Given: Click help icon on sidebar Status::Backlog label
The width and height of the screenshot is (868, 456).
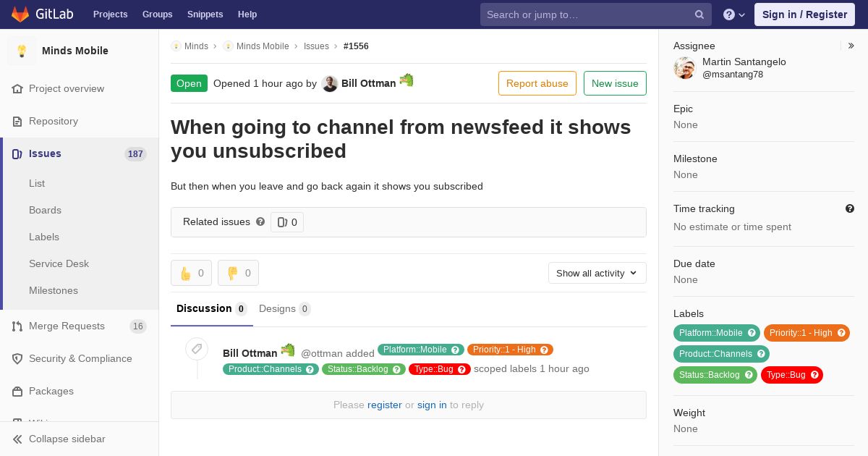Looking at the screenshot, I should [749, 375].
